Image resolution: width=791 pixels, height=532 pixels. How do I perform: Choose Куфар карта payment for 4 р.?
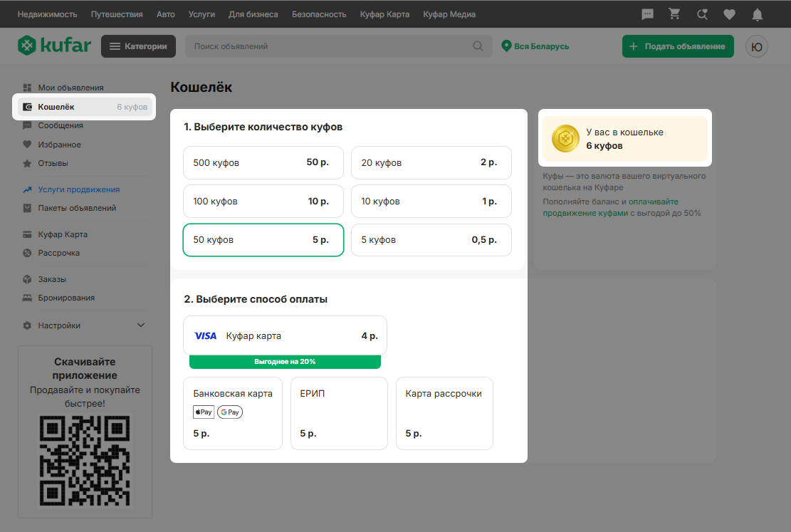(x=285, y=335)
